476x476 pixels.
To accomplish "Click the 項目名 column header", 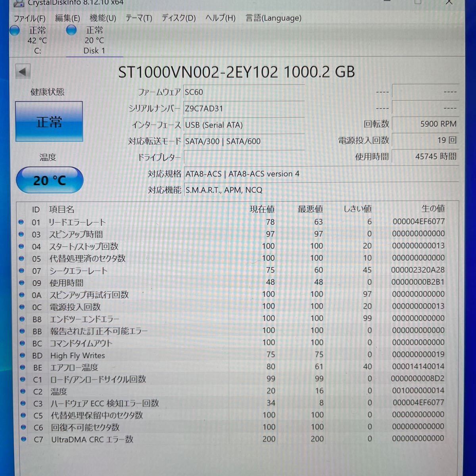I will [x=61, y=209].
